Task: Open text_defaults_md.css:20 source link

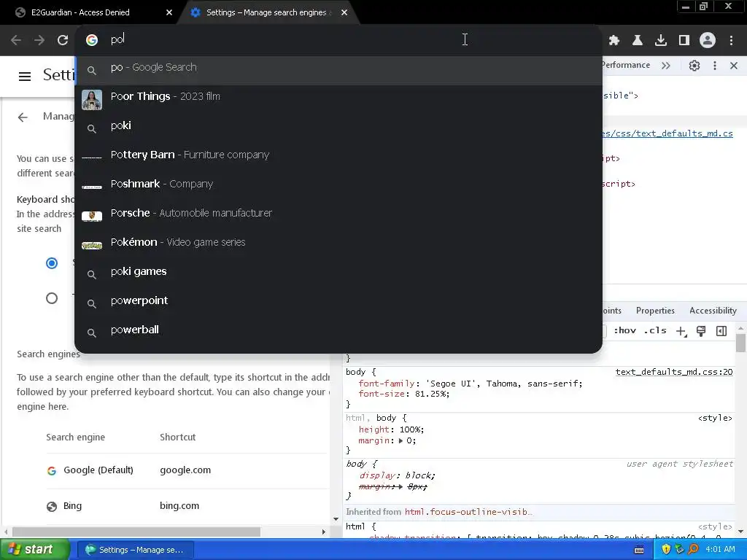Action: [673, 372]
